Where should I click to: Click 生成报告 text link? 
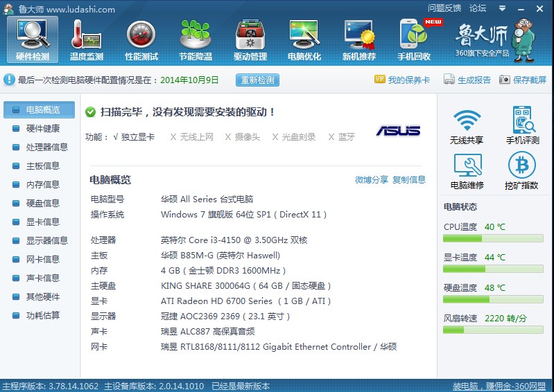click(474, 80)
